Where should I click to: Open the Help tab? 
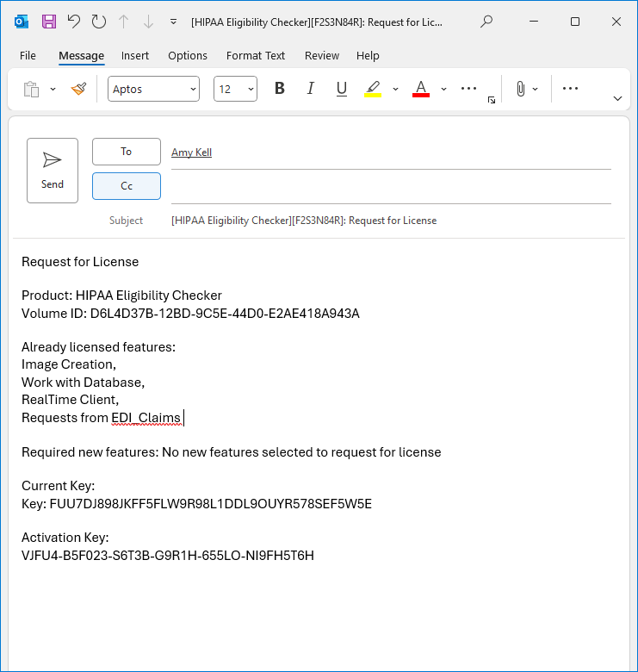click(x=368, y=56)
